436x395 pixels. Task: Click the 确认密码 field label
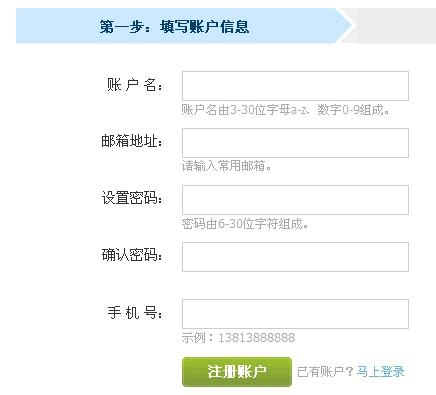pos(132,255)
